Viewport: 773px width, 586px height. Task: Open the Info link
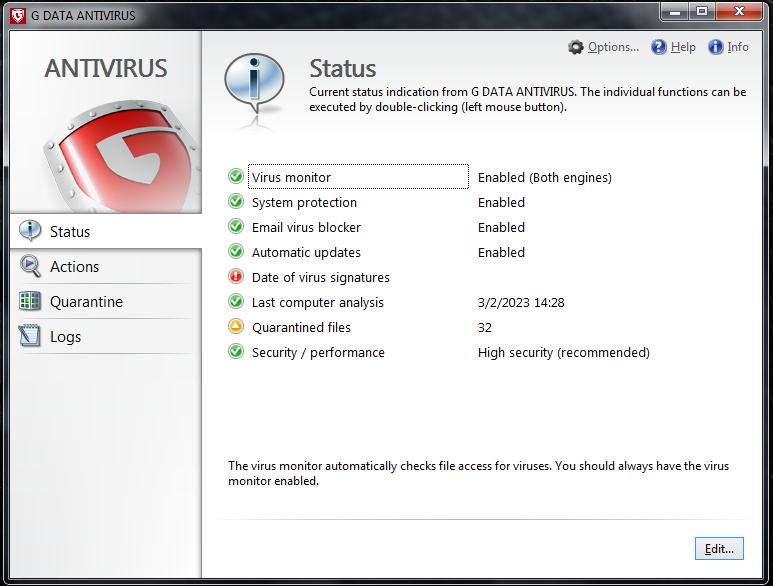point(738,47)
